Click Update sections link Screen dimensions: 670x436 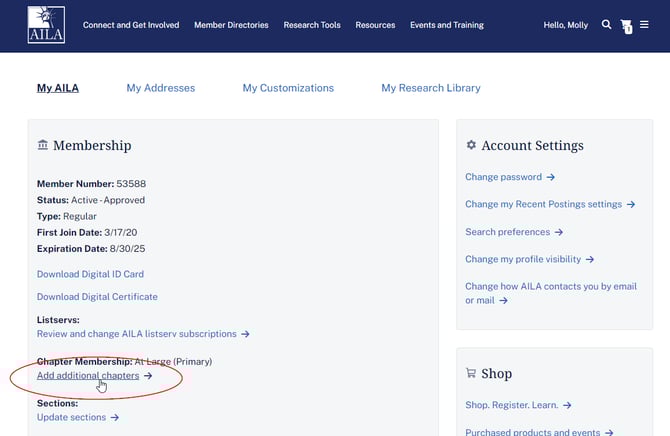point(71,417)
